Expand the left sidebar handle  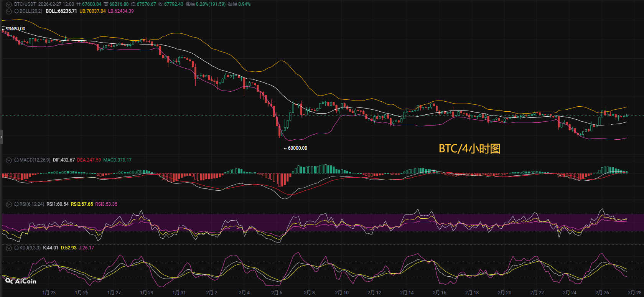(x=2, y=137)
